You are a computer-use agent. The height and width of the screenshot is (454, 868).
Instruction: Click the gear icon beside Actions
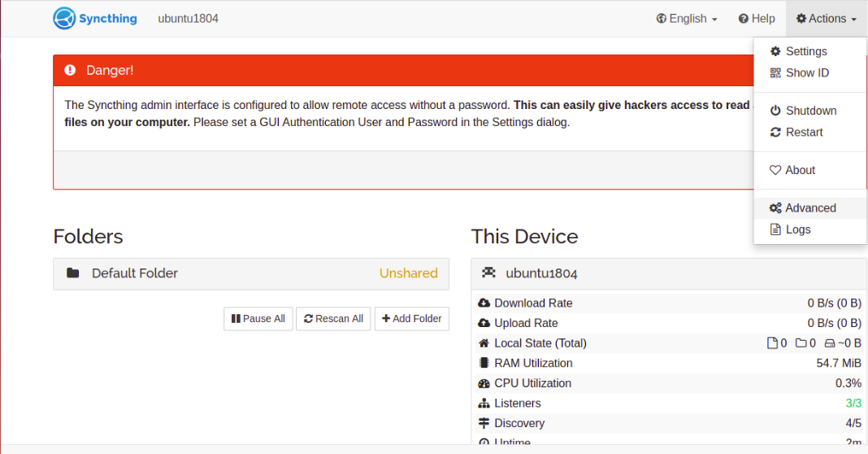tap(801, 19)
